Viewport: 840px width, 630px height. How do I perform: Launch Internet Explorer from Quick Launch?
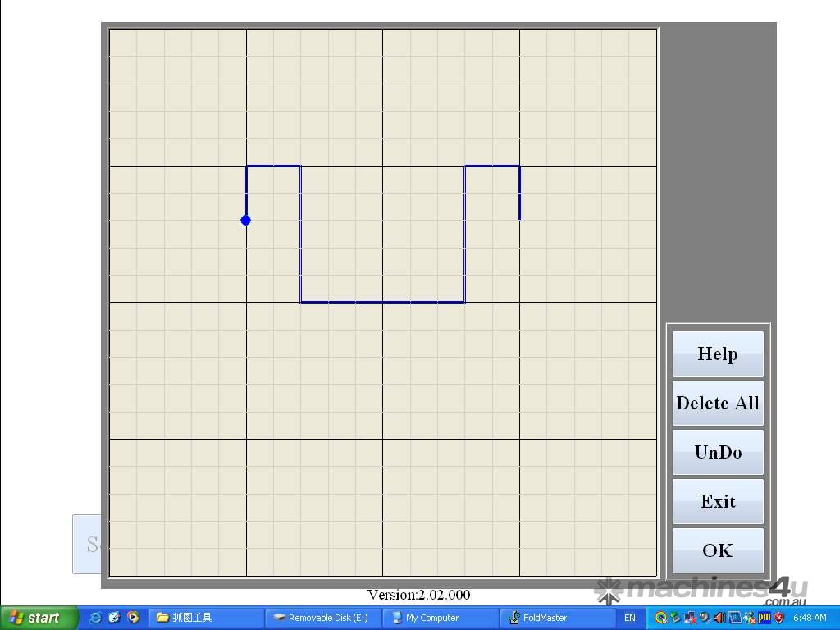tap(96, 618)
